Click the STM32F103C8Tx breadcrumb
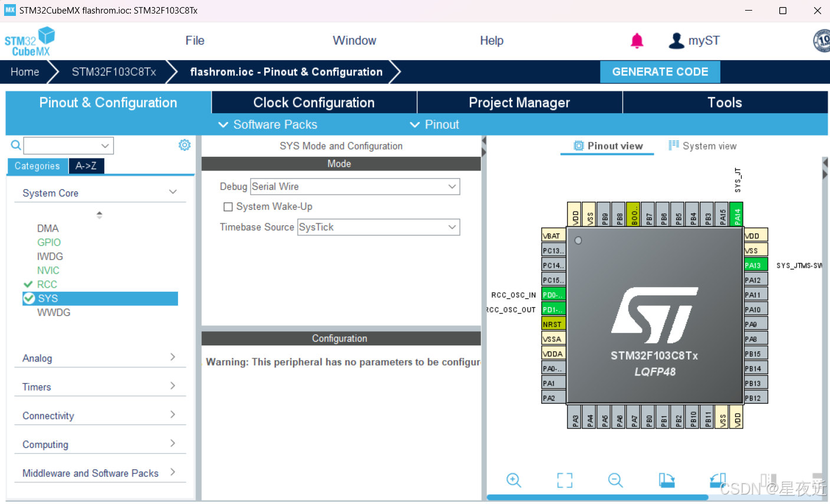This screenshot has width=830, height=504. click(114, 72)
